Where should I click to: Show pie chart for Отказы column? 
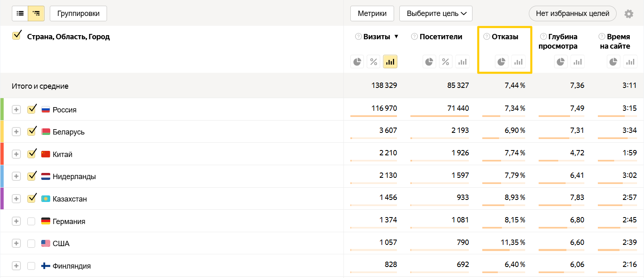(501, 62)
